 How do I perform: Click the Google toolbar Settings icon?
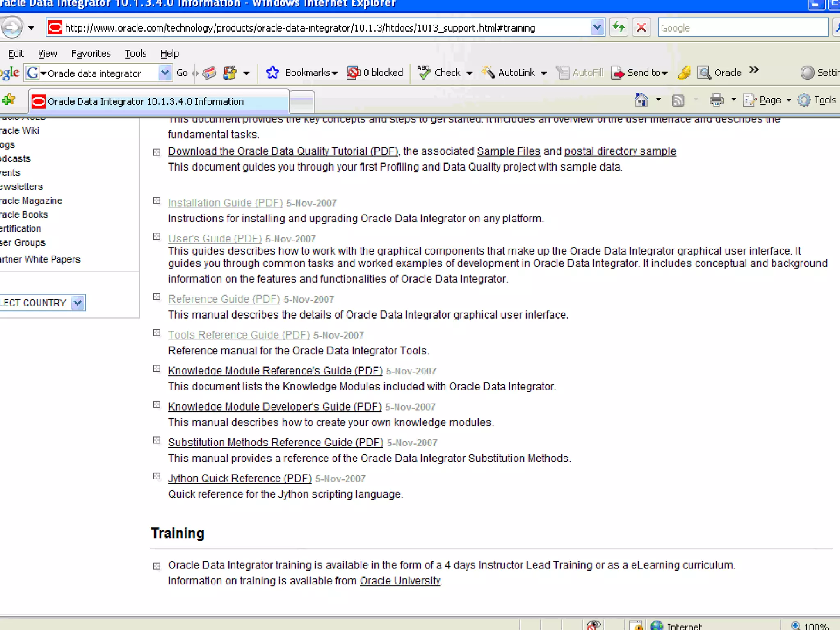[807, 73]
